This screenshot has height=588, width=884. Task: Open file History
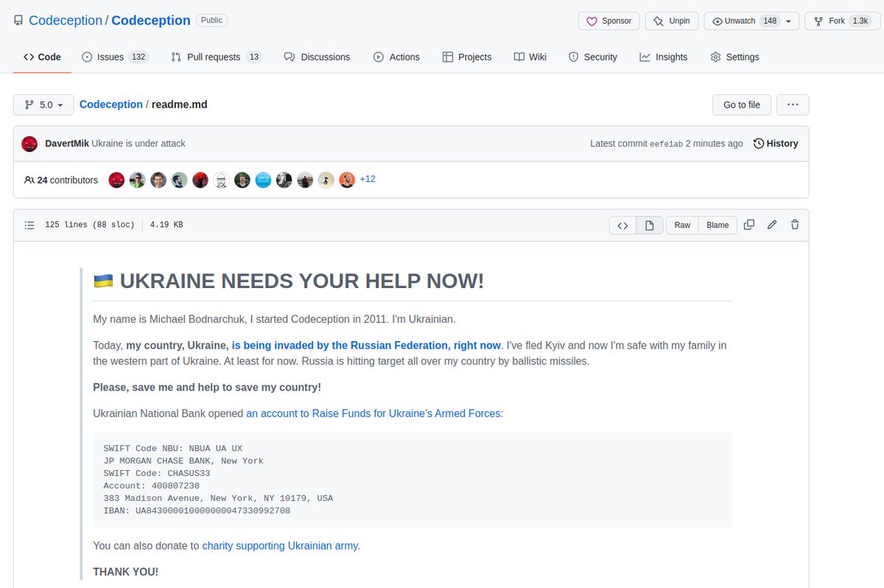776,144
